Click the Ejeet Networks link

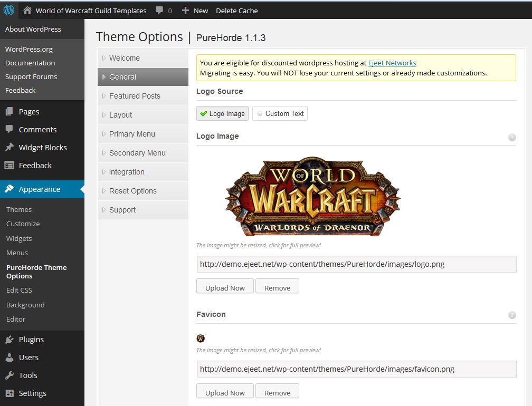tap(392, 63)
